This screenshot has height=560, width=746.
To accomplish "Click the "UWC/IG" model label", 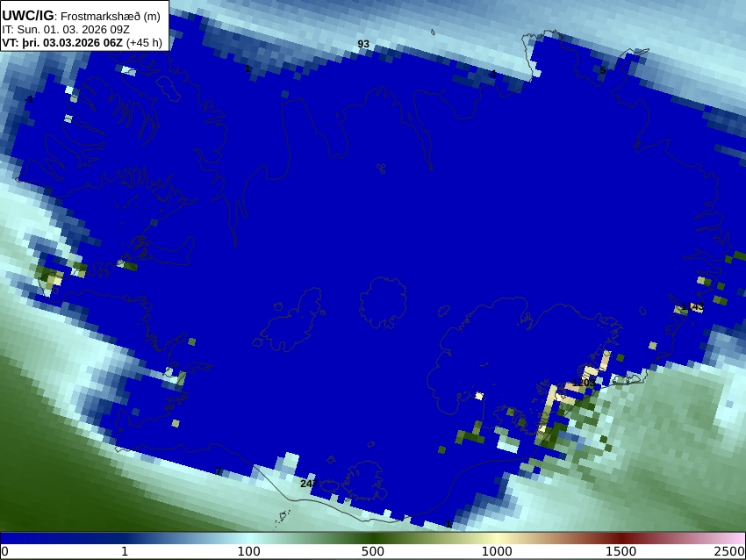I will pos(27,16).
